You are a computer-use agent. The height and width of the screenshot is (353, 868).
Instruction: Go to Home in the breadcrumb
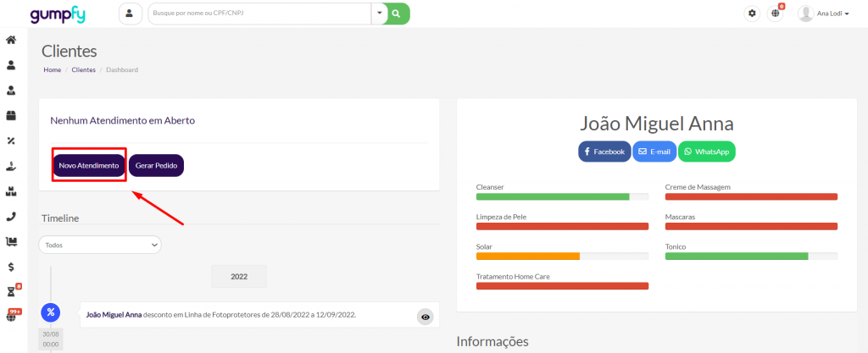(x=52, y=69)
